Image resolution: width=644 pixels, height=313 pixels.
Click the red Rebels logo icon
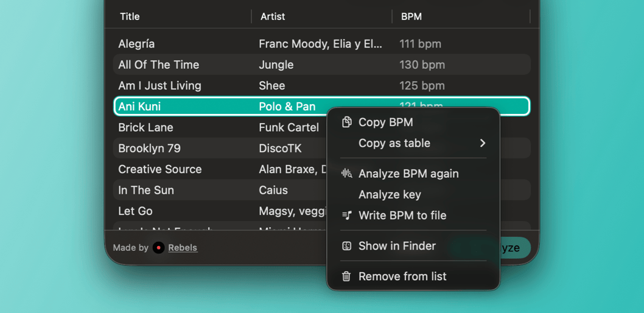[x=159, y=248]
